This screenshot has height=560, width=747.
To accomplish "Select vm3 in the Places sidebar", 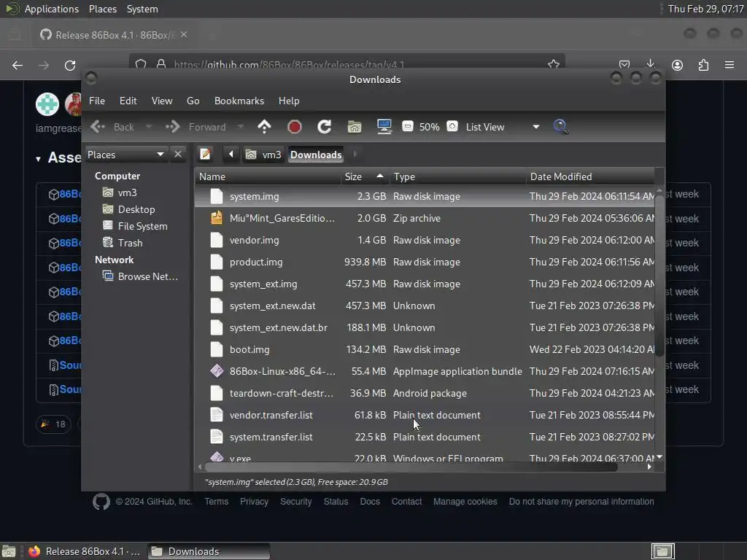I will click(127, 192).
